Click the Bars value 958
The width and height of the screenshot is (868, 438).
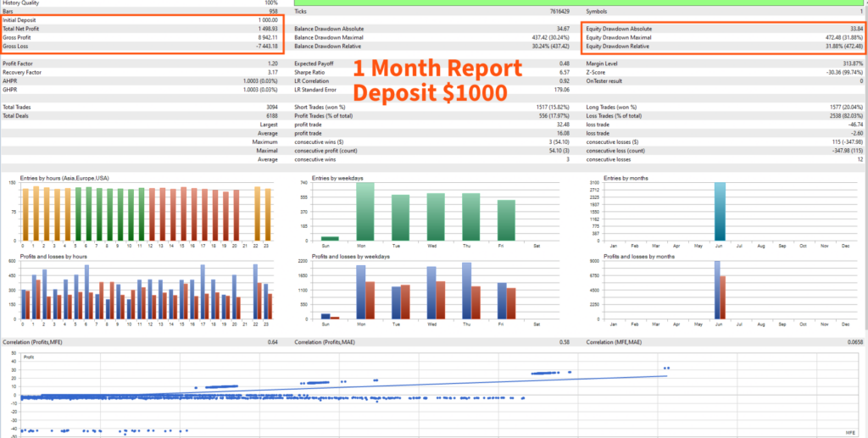click(x=274, y=11)
